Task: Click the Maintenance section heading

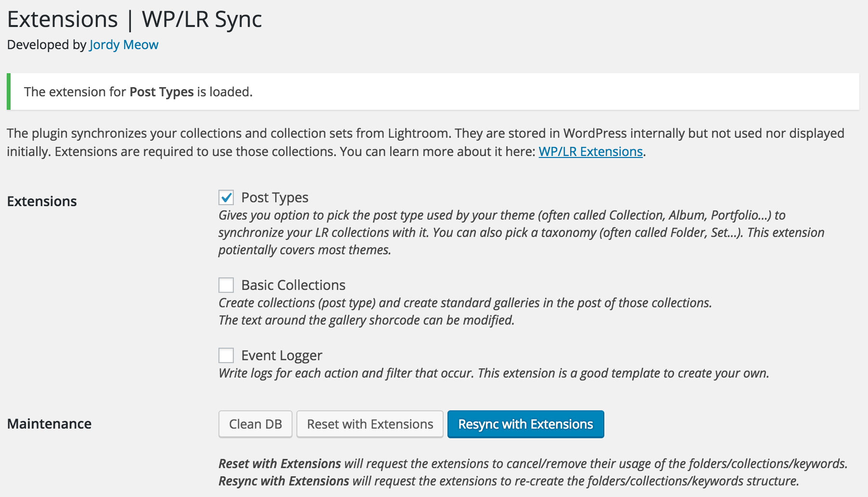Action: tap(49, 424)
